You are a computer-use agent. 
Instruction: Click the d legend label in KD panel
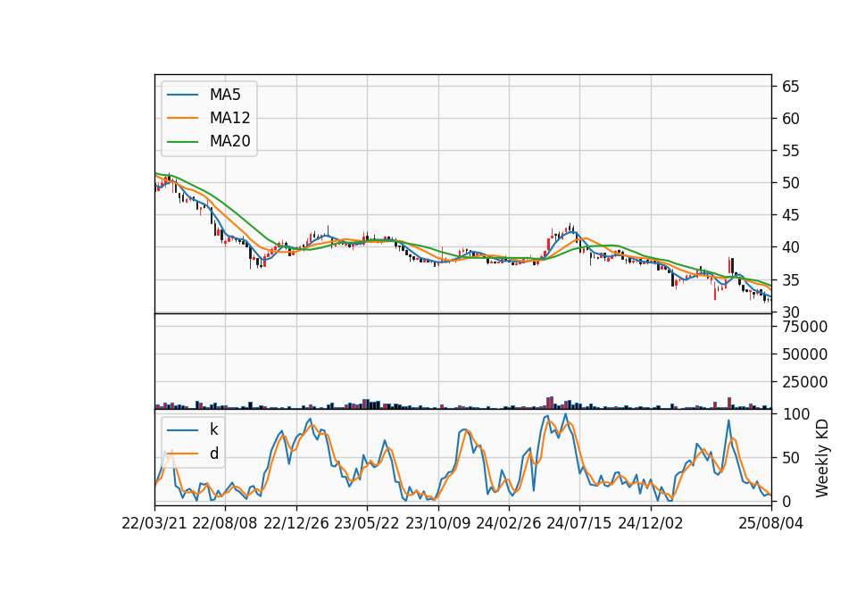(213, 454)
